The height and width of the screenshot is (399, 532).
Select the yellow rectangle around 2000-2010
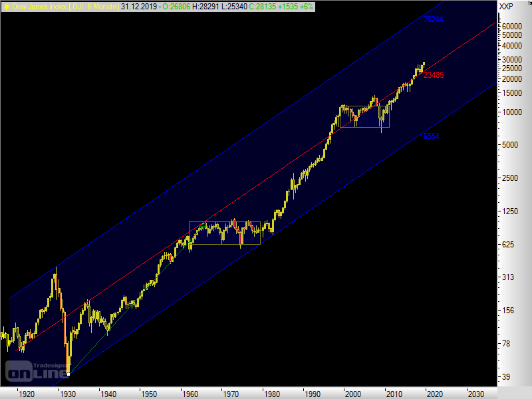[364, 117]
